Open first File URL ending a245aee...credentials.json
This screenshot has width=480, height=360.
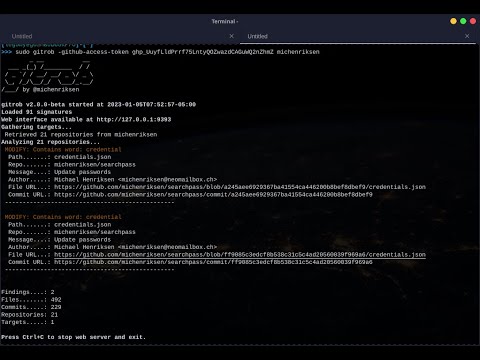click(x=240, y=187)
